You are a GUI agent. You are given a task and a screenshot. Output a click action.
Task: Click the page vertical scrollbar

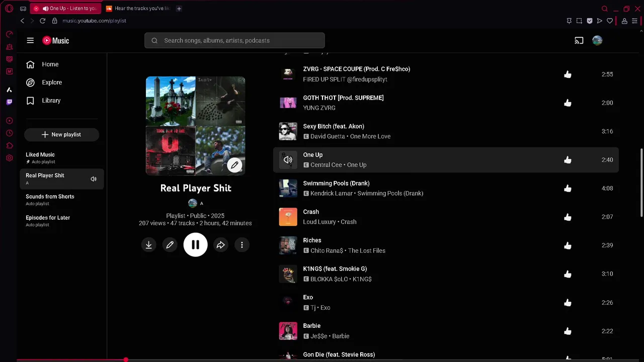[x=641, y=183]
